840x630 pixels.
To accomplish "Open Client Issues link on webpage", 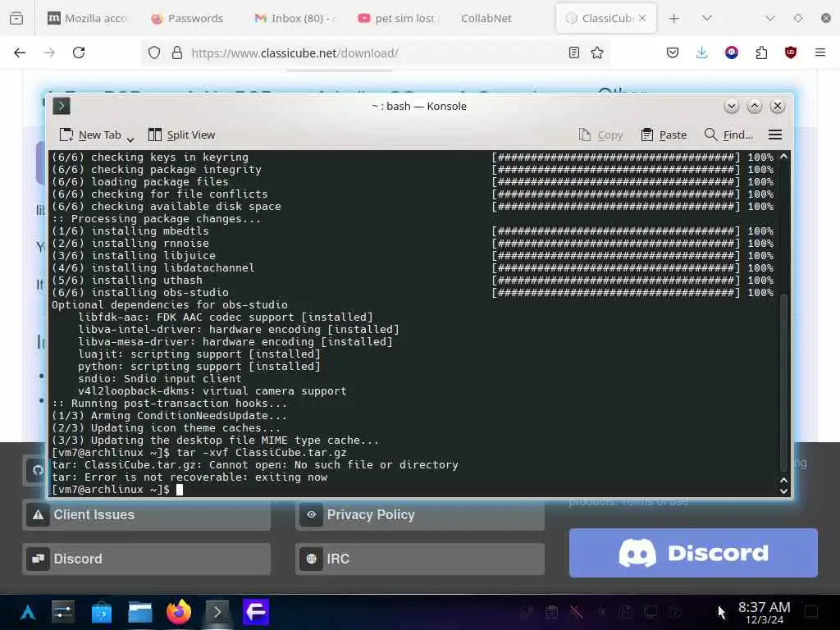I will 146,515.
